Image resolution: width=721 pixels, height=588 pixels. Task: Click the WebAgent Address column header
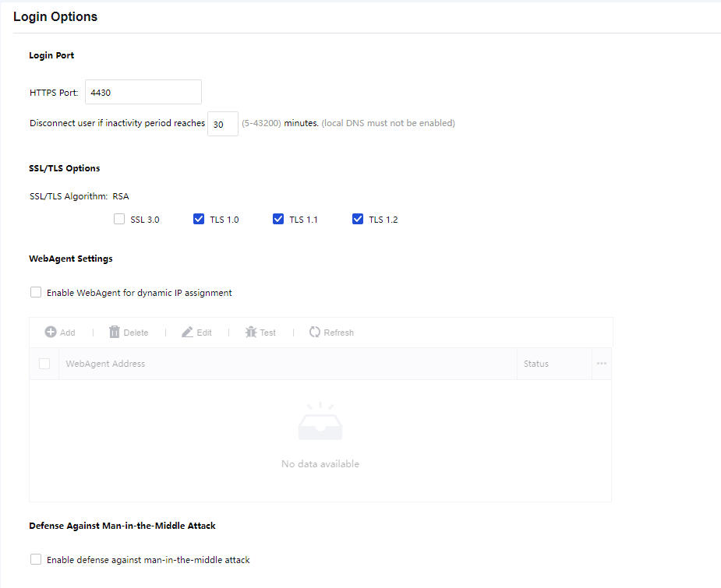(x=105, y=364)
